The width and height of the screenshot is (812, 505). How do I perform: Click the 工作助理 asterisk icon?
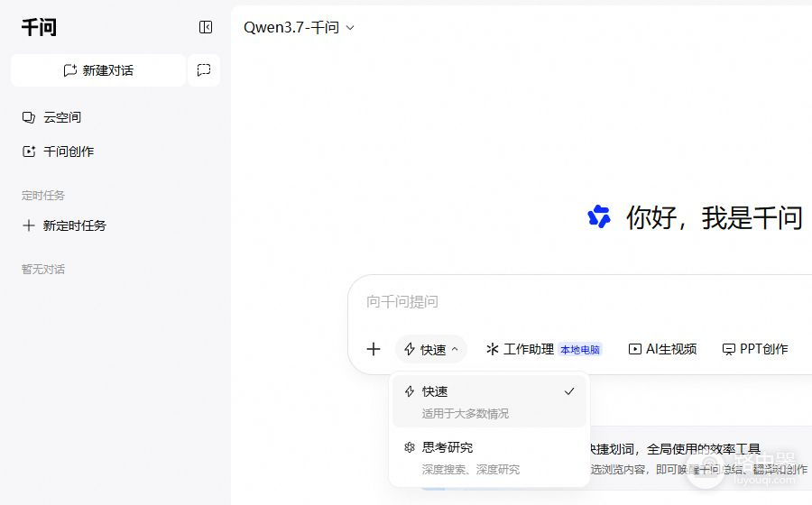click(x=492, y=349)
